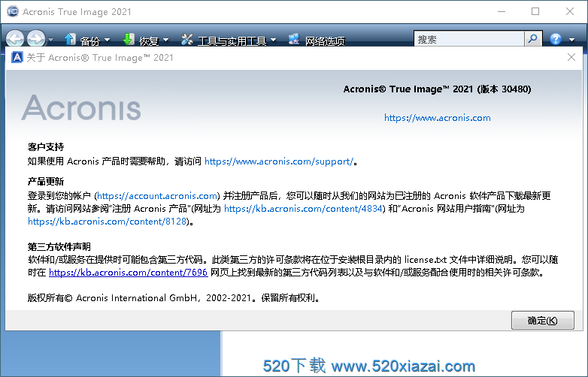Open the 工具与实用工具 menu

pos(232,41)
